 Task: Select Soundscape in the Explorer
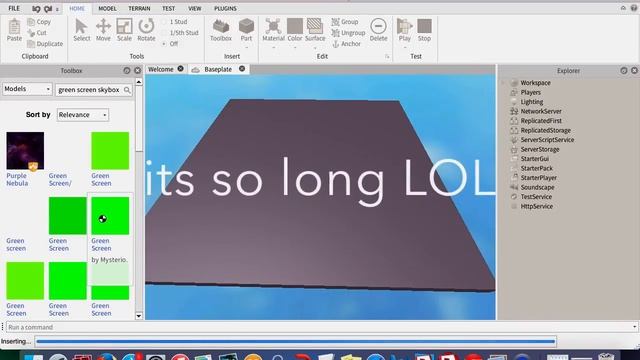[537, 187]
